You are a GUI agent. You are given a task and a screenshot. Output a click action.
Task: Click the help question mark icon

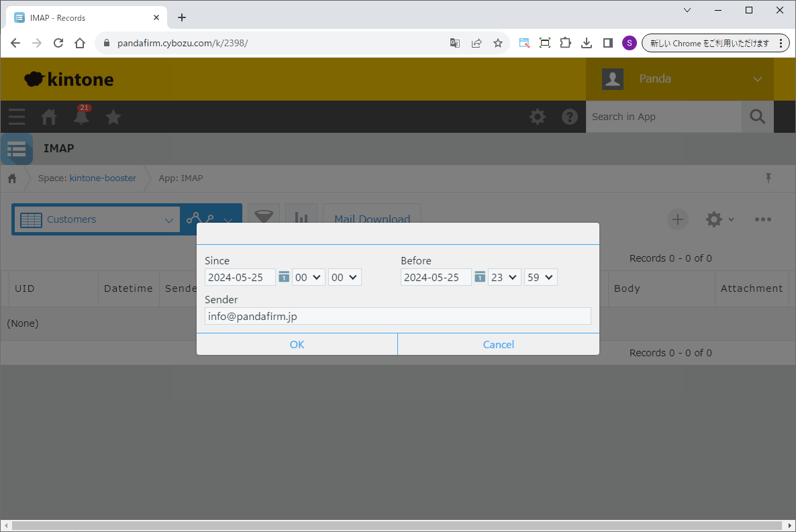coord(570,117)
